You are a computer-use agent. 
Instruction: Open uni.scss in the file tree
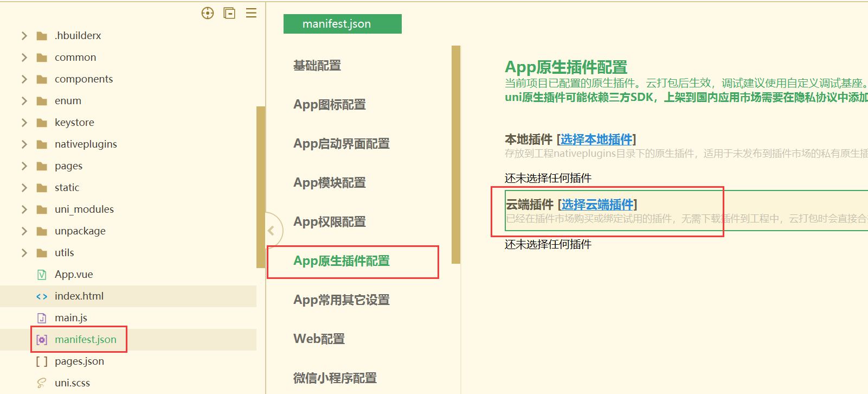point(72,383)
